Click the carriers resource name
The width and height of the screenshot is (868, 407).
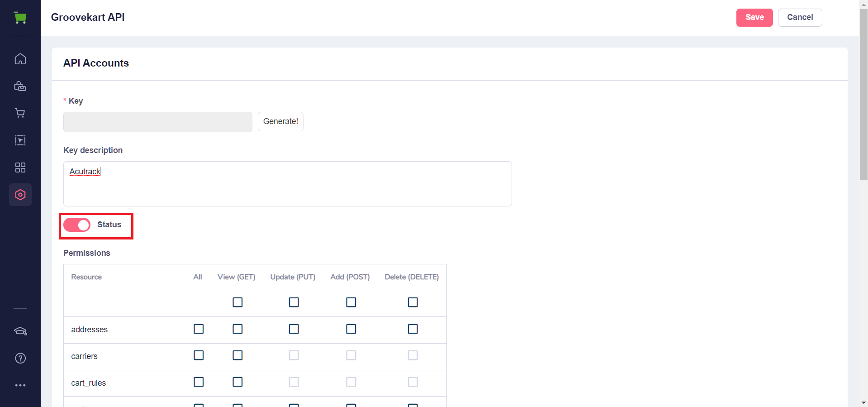pyautogui.click(x=84, y=356)
